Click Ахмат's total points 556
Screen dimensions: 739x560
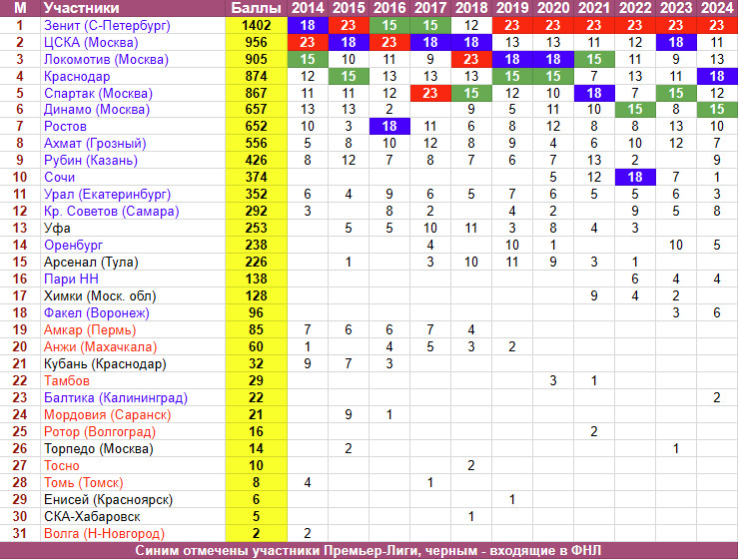[x=256, y=143]
